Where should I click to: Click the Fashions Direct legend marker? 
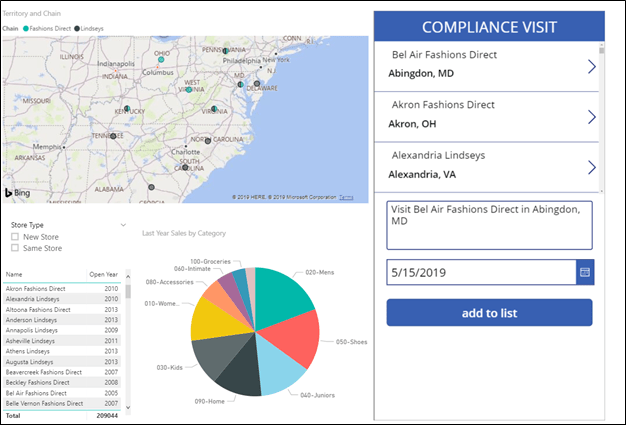coord(26,28)
